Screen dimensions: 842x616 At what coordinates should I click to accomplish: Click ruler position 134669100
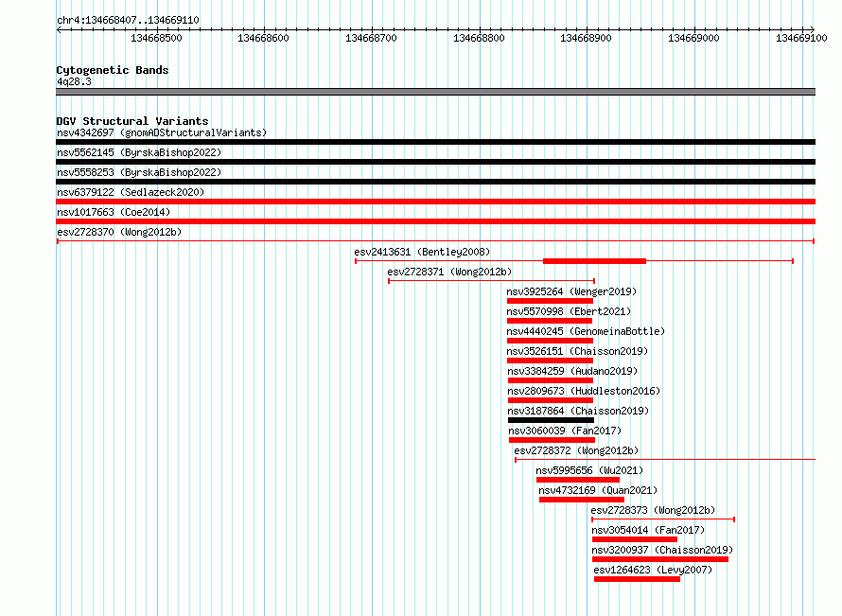click(x=801, y=38)
